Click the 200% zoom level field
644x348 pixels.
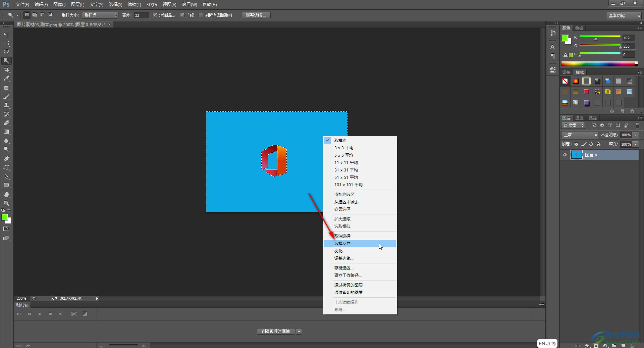coord(21,299)
